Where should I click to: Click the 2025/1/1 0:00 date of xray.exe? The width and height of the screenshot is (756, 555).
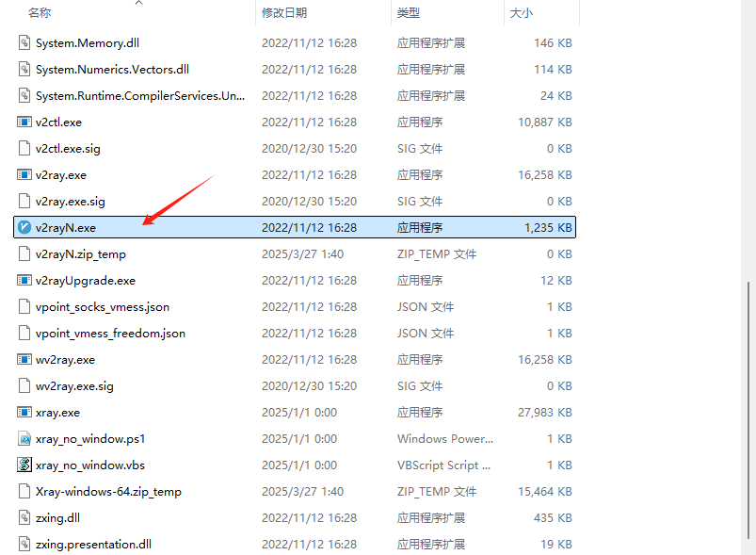coord(299,413)
